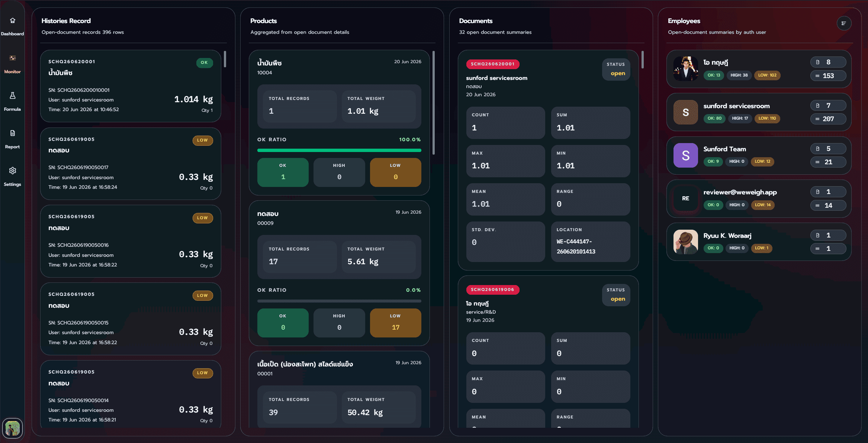Click the 1.014 kg weight value
868x443 pixels.
click(193, 99)
